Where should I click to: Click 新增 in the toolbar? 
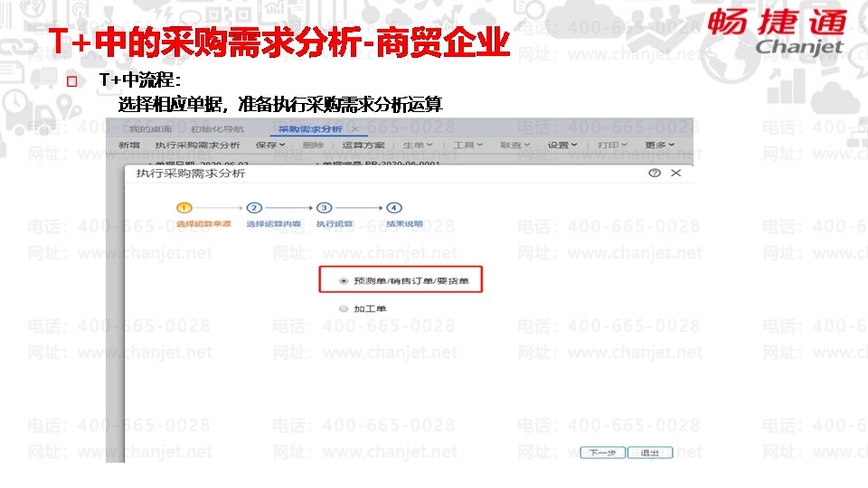click(x=129, y=145)
